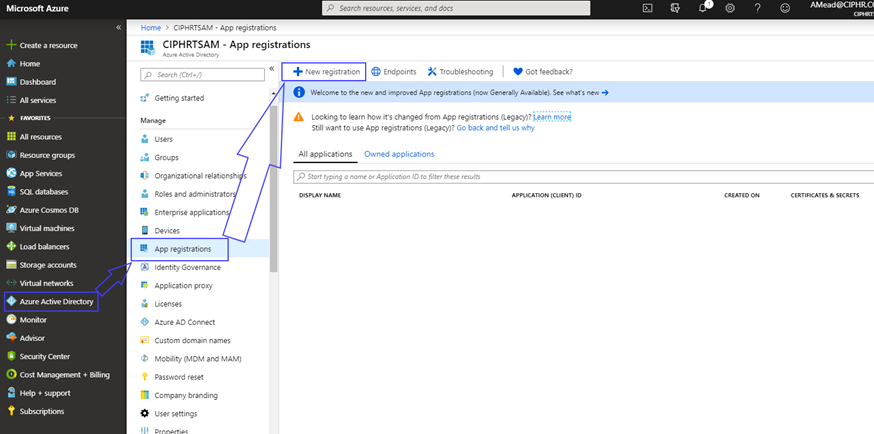Click the Monitor gauge icon

[11, 320]
